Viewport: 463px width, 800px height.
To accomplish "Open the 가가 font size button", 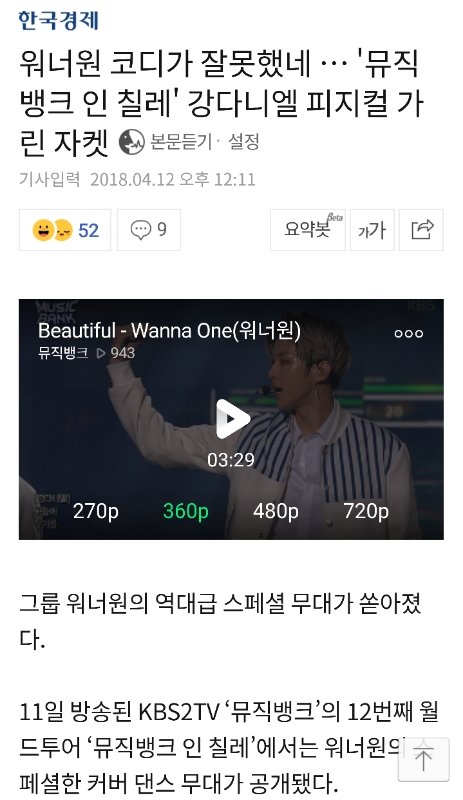I will (372, 230).
